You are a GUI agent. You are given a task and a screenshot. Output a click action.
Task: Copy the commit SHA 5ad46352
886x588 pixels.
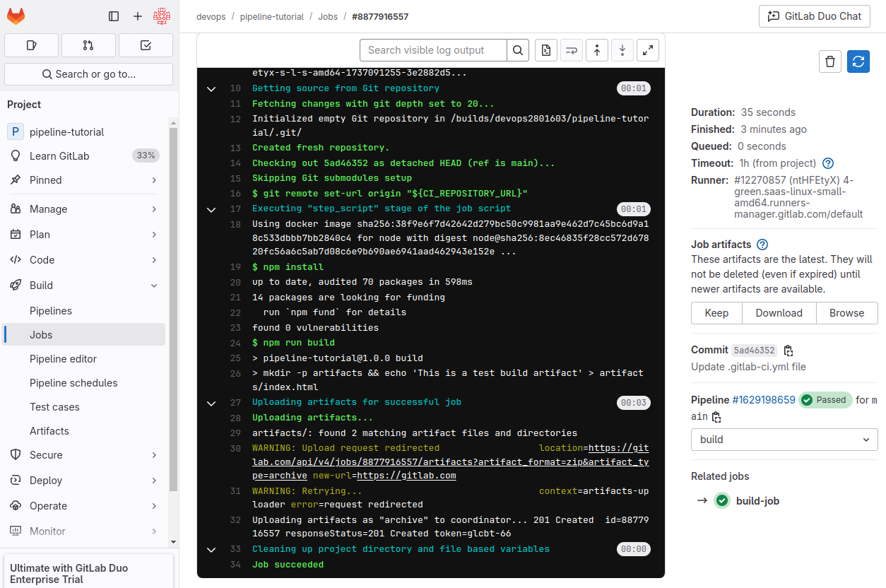coord(788,351)
